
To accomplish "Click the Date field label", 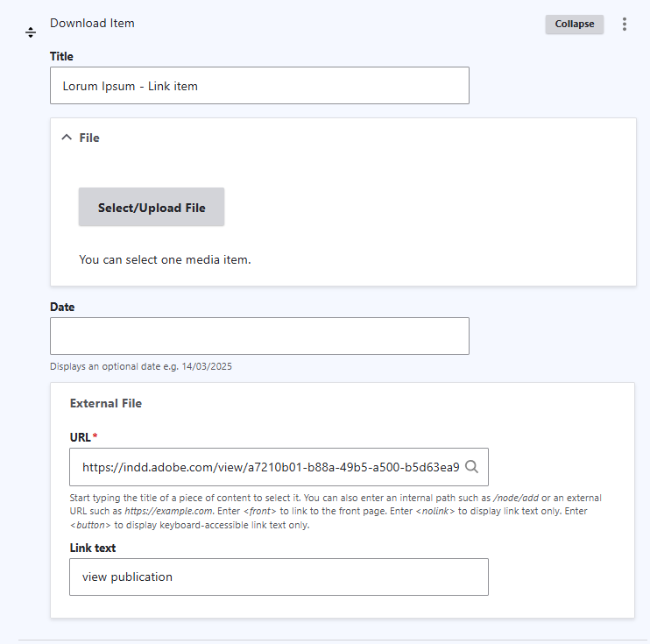I will click(62, 307).
